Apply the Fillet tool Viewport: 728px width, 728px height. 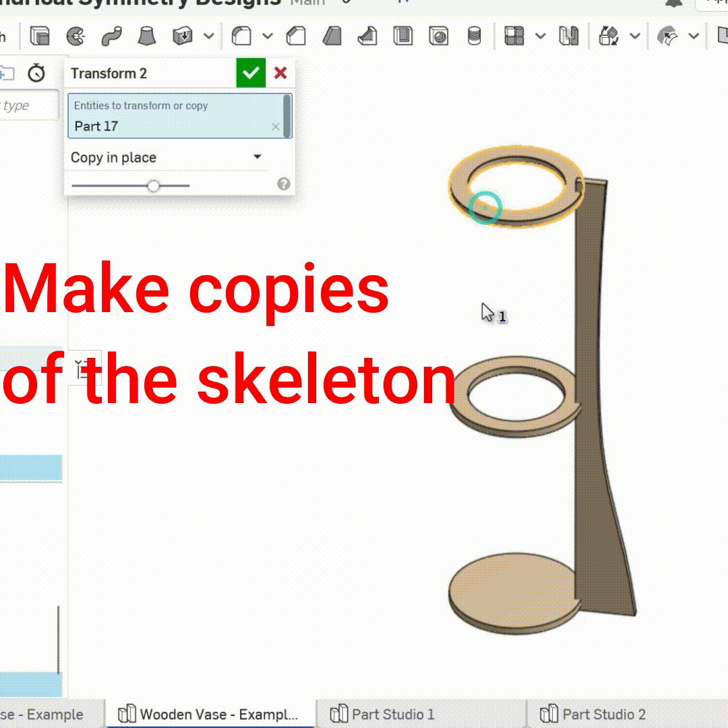(241, 36)
